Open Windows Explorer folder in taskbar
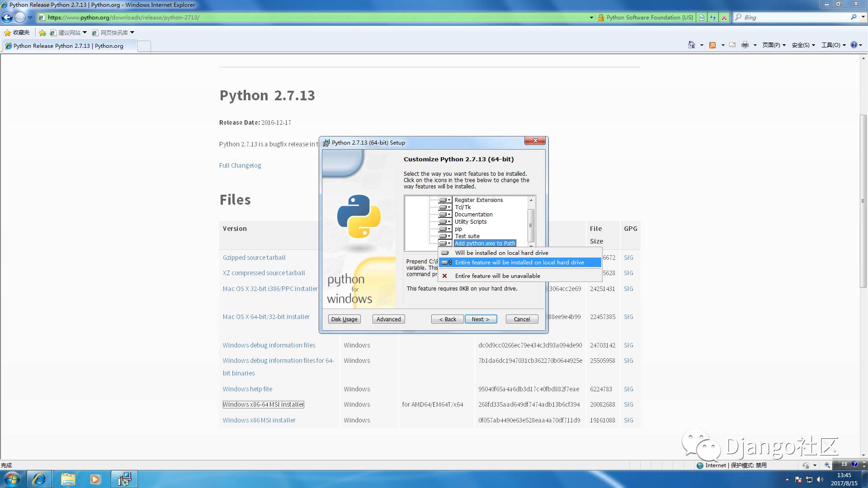Screen dimensions: 868x488 click(68, 479)
